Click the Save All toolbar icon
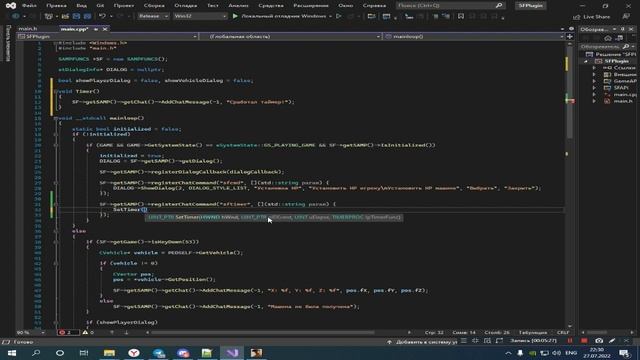 tap(87, 16)
